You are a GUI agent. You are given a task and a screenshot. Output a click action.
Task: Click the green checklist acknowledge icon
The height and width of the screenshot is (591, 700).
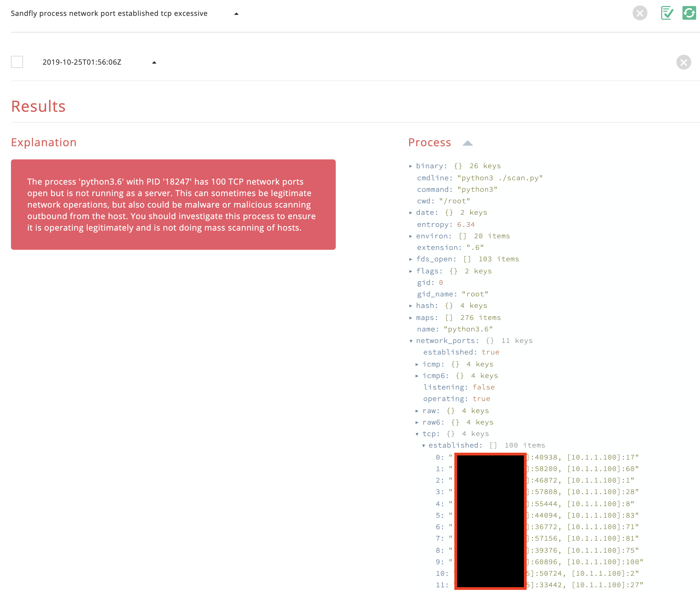[x=667, y=13]
